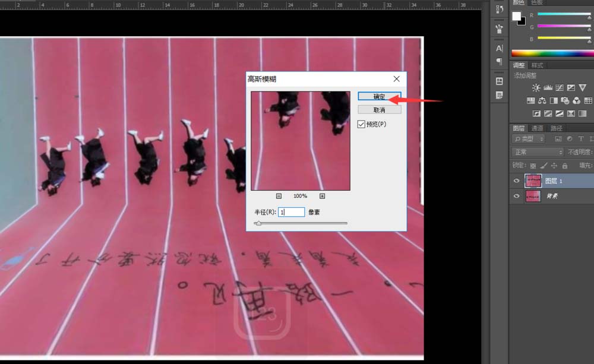Add a Threshold adjustment

(560, 113)
